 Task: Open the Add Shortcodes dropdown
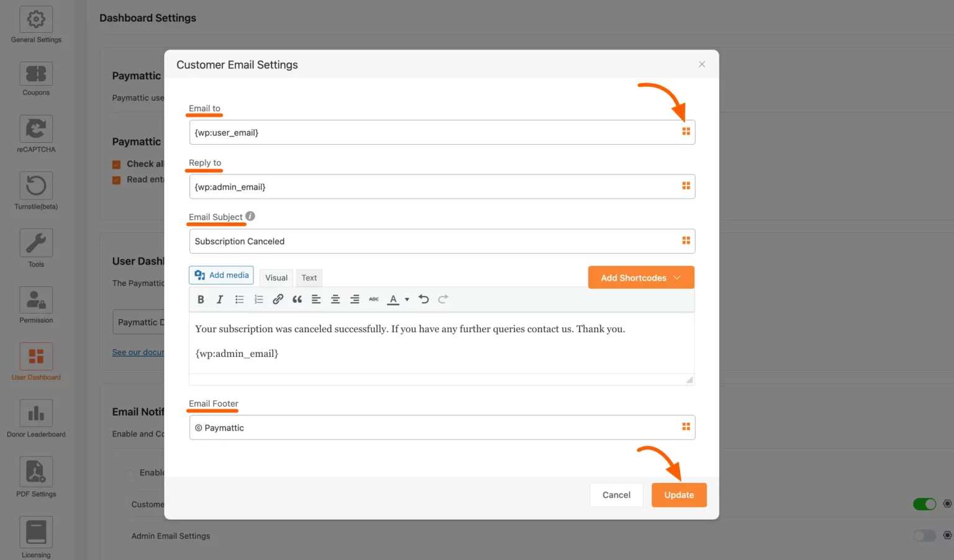point(640,277)
